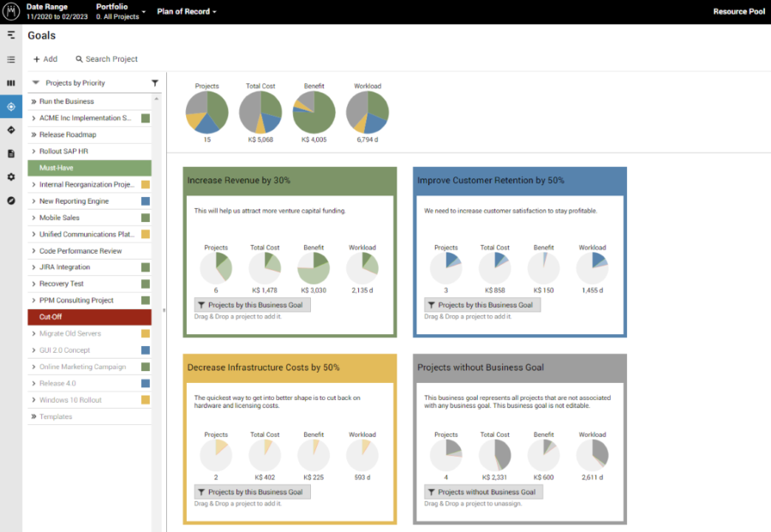Open the diamond roadmap sidebar icon
Viewport: 771px width, 532px height.
tap(11, 130)
